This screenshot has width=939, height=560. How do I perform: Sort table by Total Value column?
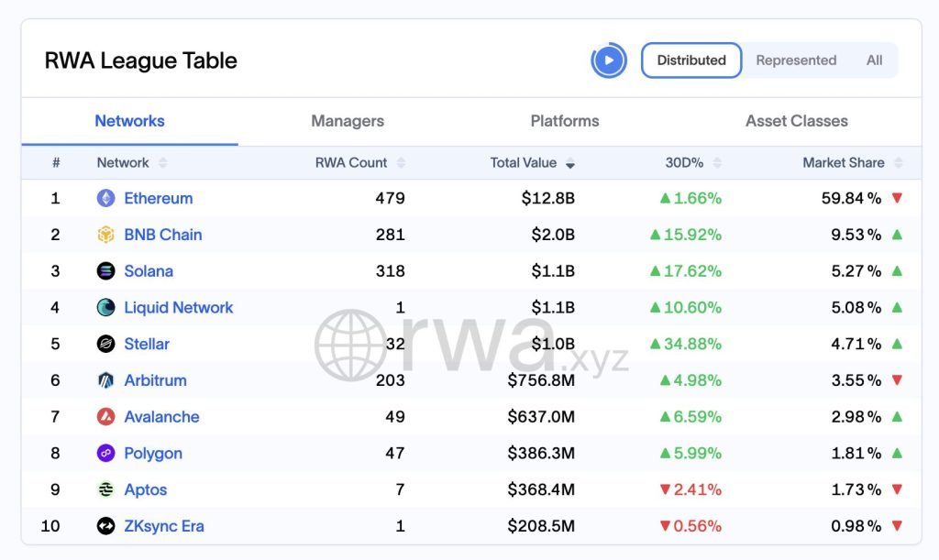click(532, 163)
